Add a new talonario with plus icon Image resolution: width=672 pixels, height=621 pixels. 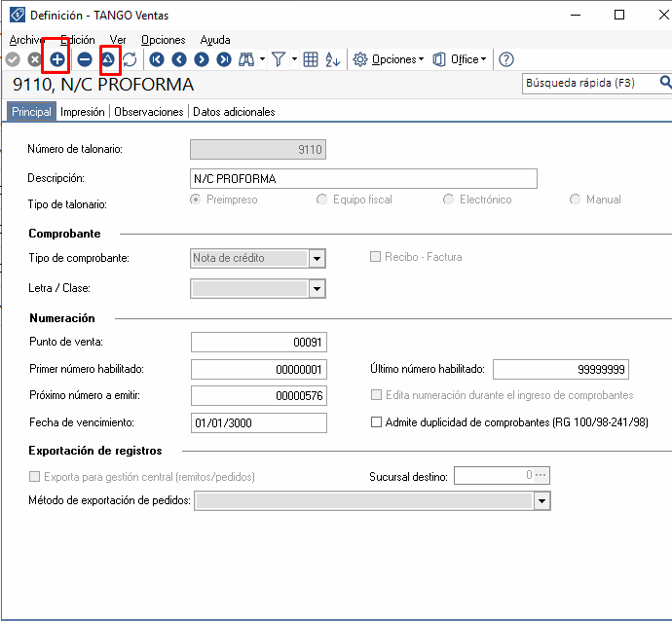[57, 59]
